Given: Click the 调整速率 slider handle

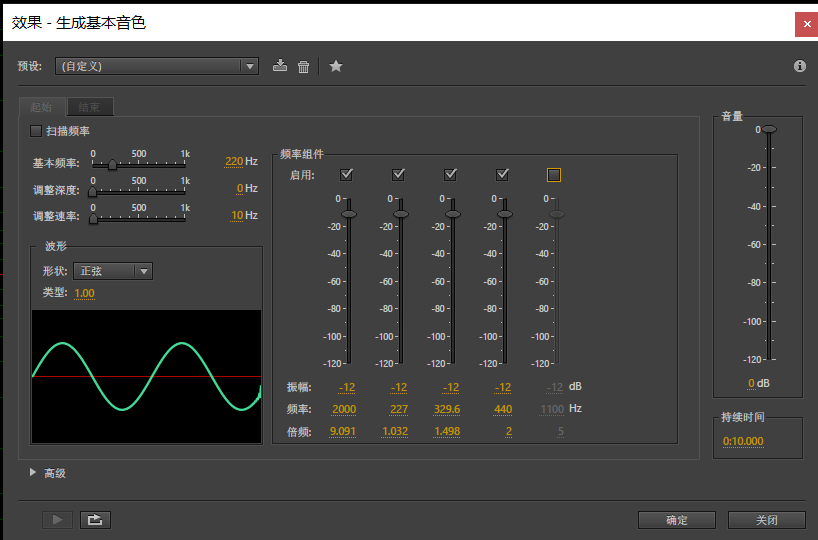Looking at the screenshot, I should pyautogui.click(x=93, y=219).
